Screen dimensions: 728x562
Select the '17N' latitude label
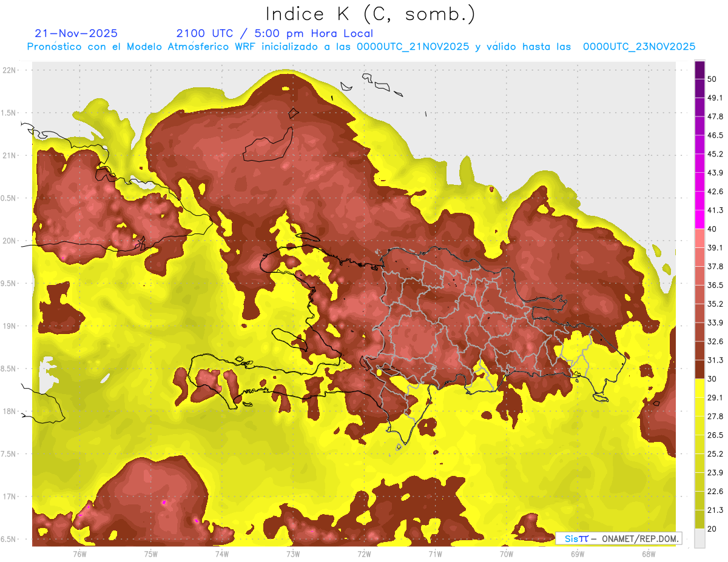click(x=8, y=497)
